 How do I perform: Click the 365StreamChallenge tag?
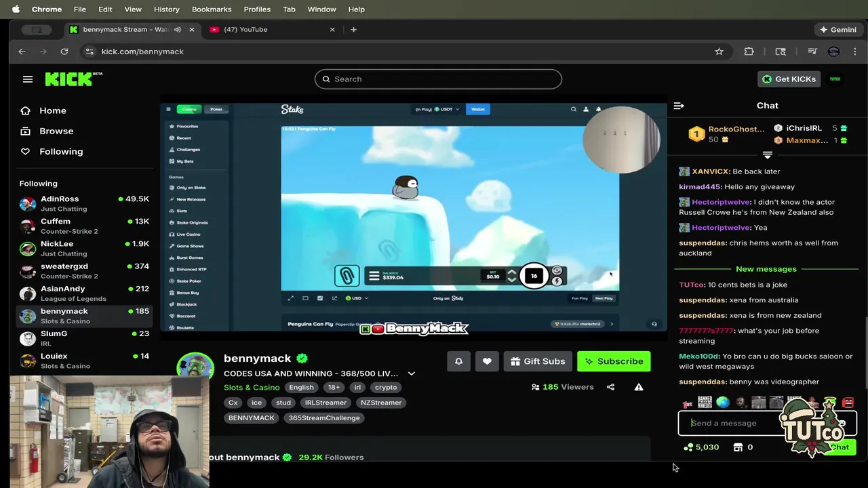click(324, 418)
